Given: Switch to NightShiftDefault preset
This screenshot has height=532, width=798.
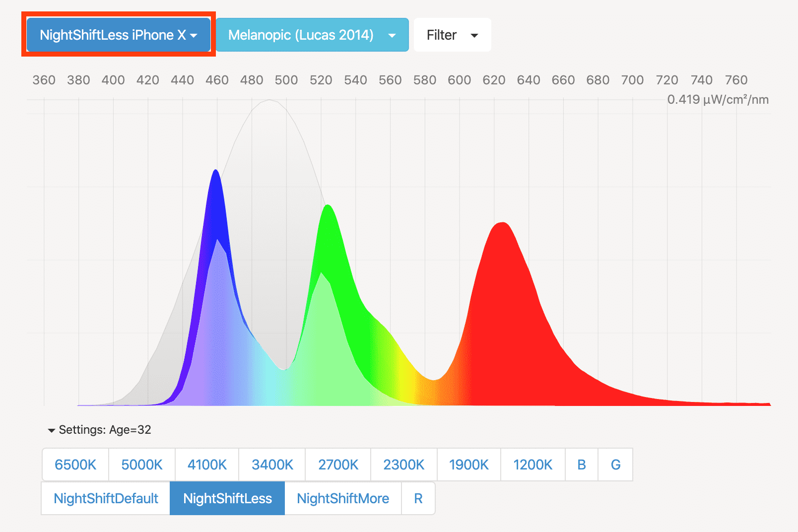Looking at the screenshot, I should pyautogui.click(x=106, y=498).
